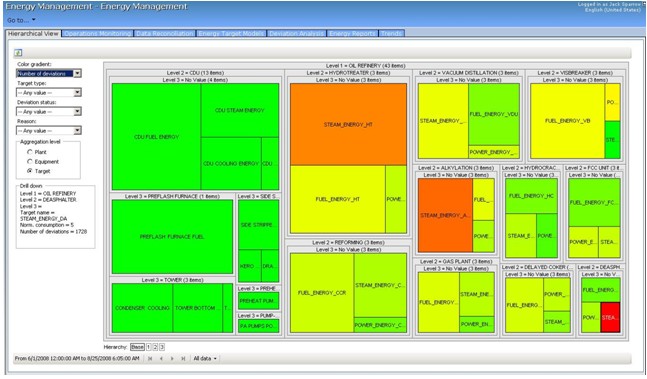This screenshot has height=379, width=647.
Task: Open the Go to menu
Action: 21,20
